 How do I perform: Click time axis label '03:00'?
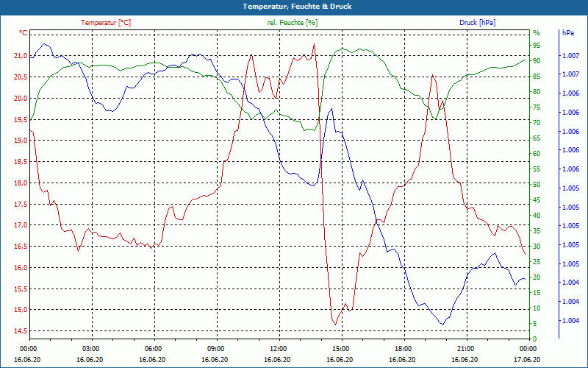pos(92,348)
